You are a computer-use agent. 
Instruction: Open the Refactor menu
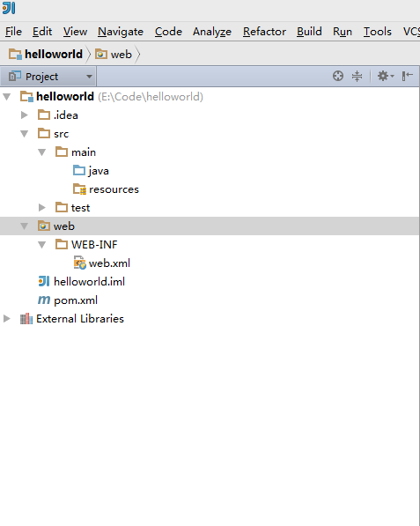pos(264,32)
